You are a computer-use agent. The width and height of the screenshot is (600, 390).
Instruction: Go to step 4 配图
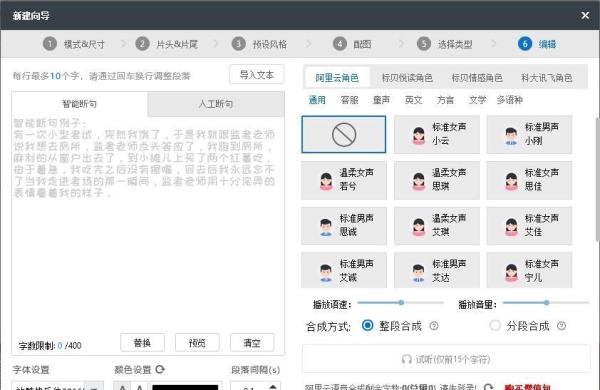coord(352,44)
